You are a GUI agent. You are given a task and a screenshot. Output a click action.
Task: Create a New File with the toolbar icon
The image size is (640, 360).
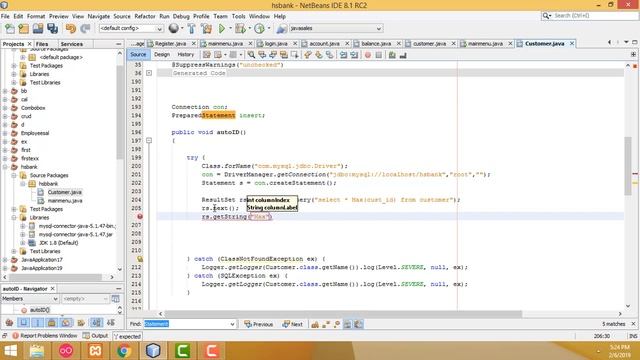(9, 29)
